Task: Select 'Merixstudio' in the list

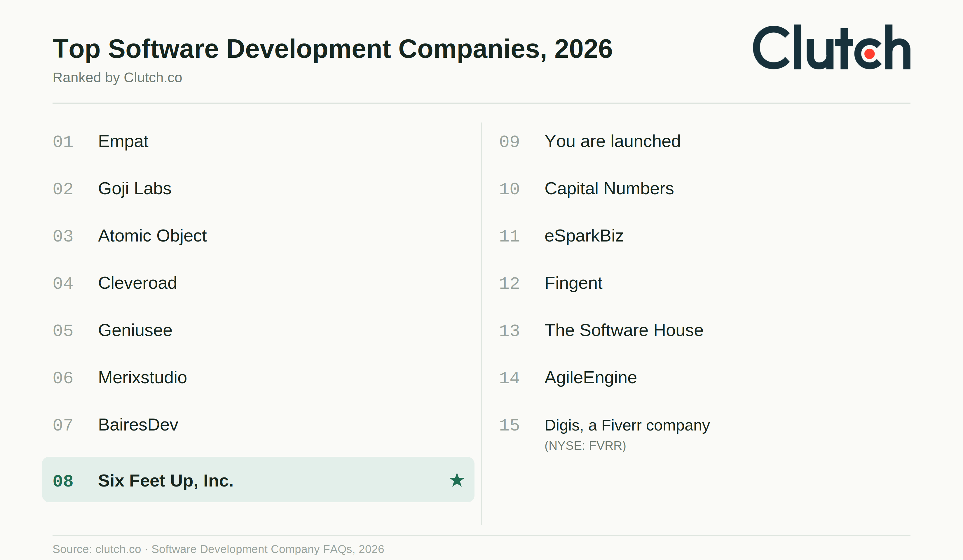Action: [x=142, y=378]
